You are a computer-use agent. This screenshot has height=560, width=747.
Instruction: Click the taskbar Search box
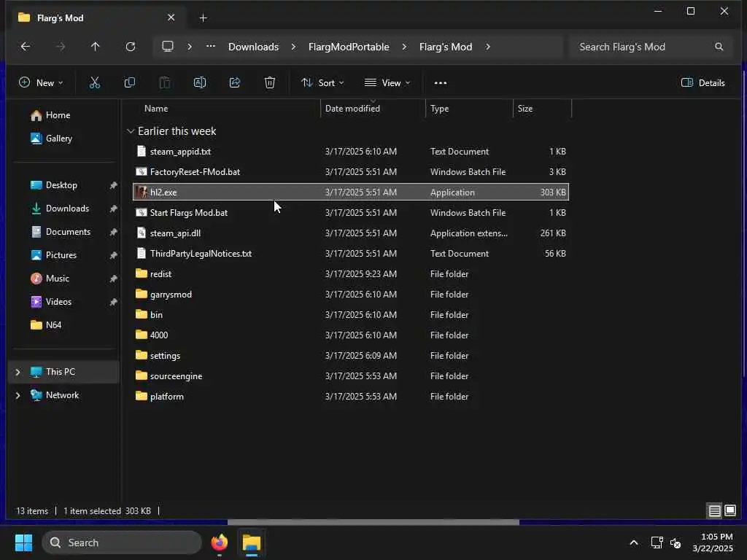pos(122,542)
